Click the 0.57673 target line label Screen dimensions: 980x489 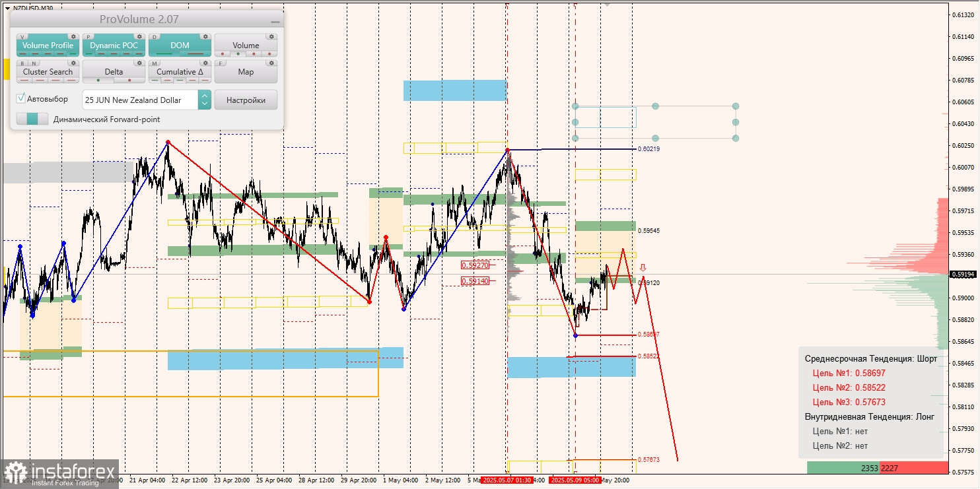[648, 460]
